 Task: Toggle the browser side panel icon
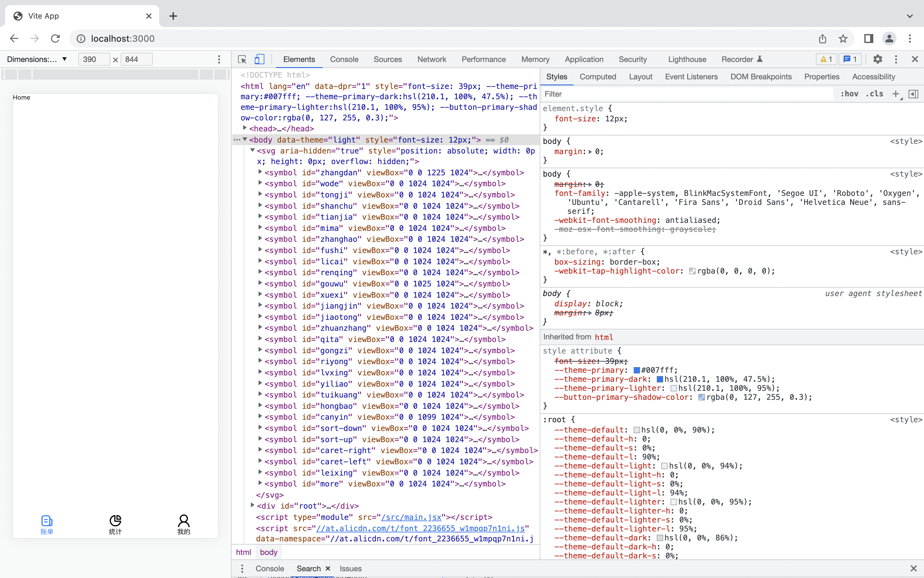click(x=868, y=39)
